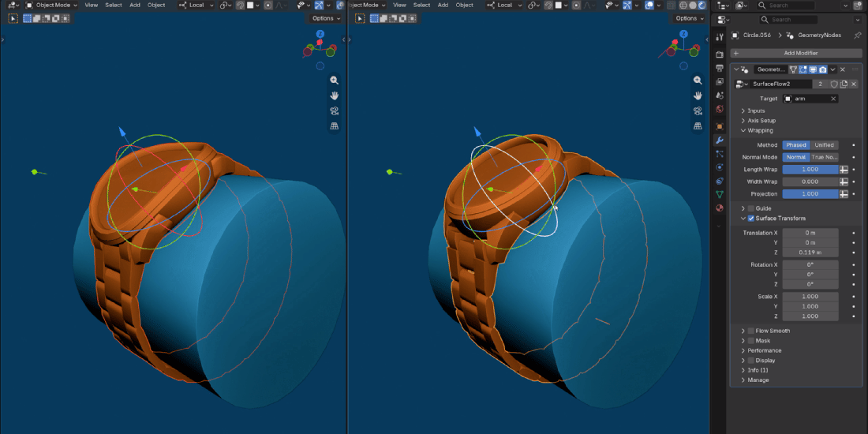This screenshot has height=434, width=868.
Task: Toggle camera view in left viewport
Action: [335, 110]
